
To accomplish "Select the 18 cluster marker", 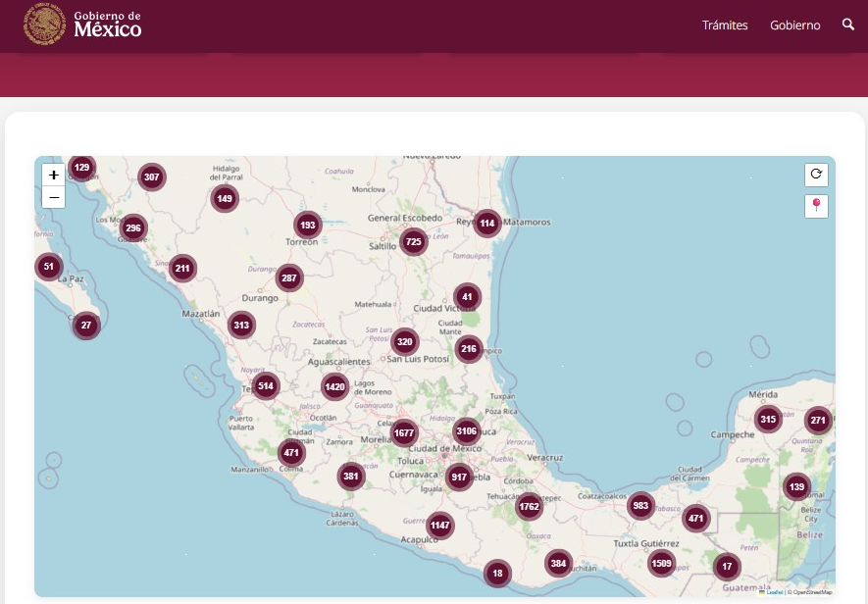I will (x=497, y=573).
